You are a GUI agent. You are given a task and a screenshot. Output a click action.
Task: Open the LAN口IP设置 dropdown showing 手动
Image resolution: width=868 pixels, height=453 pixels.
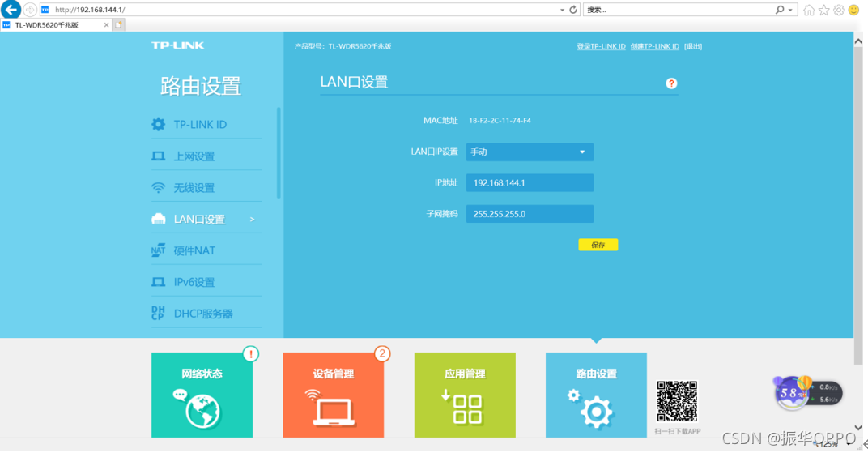pos(530,152)
